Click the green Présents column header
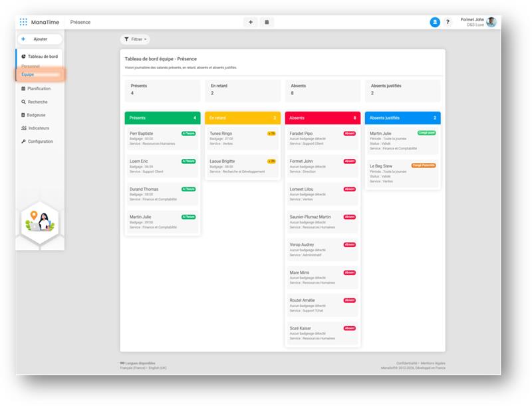The image size is (532, 406). pos(162,118)
